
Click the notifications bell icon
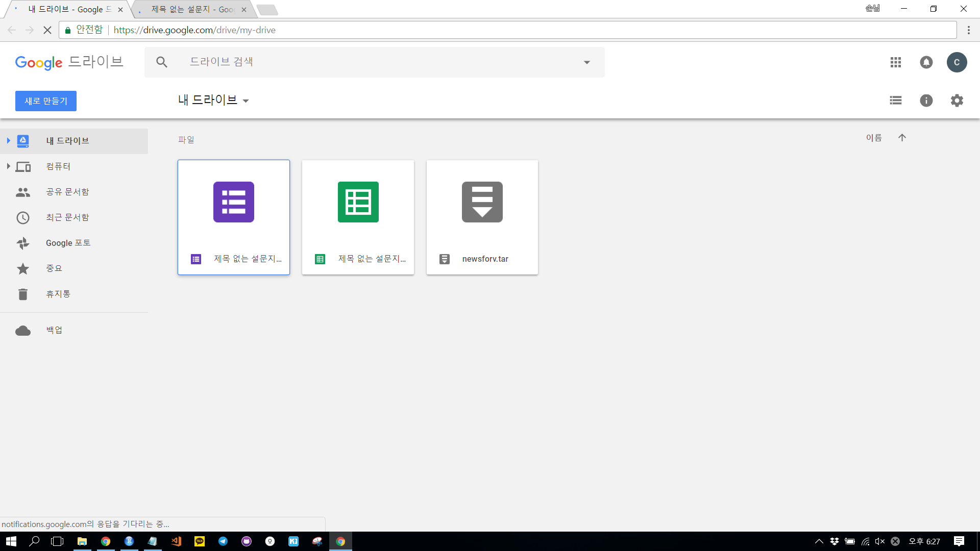coord(926,62)
